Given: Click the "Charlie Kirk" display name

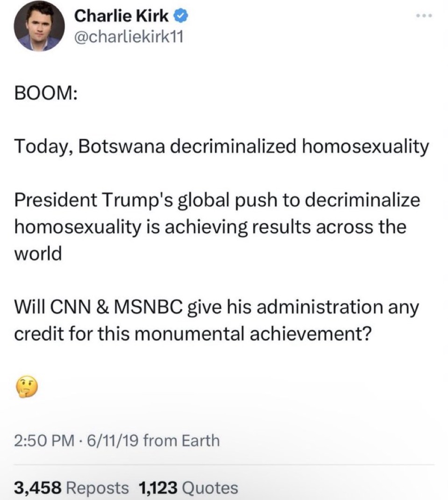Looking at the screenshot, I should click(x=121, y=15).
